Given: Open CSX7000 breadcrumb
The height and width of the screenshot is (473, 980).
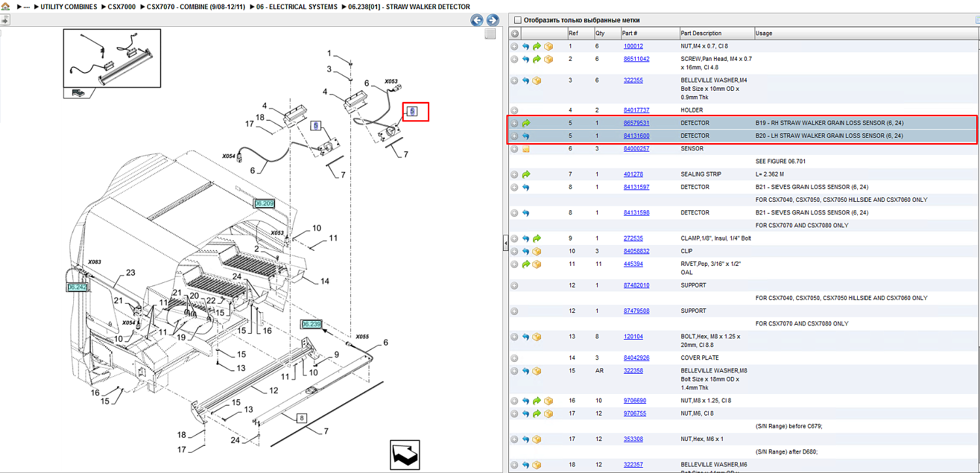Looking at the screenshot, I should [x=123, y=7].
